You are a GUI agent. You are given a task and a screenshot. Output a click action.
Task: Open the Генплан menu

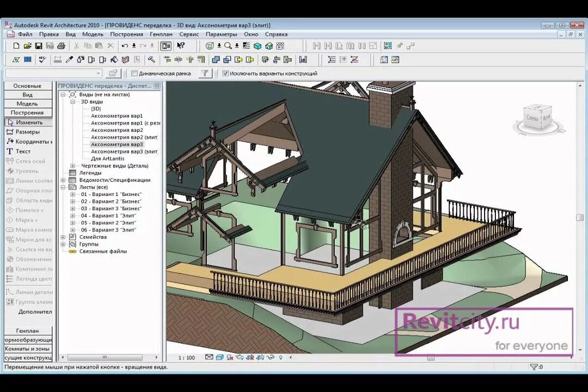[161, 34]
